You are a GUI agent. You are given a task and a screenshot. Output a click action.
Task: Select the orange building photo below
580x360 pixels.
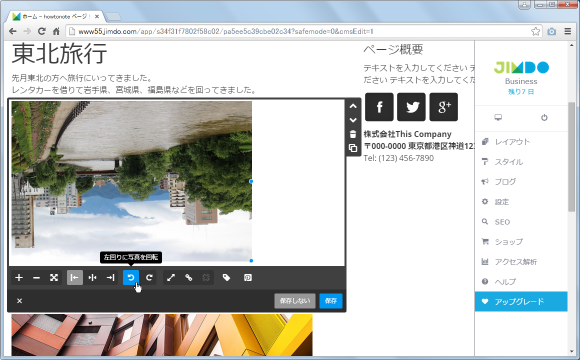(x=162, y=335)
